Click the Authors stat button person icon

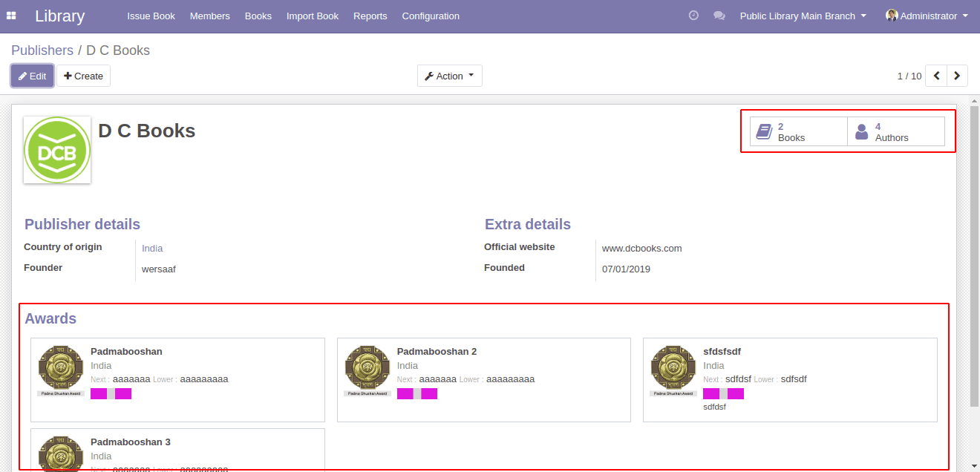[x=861, y=132]
